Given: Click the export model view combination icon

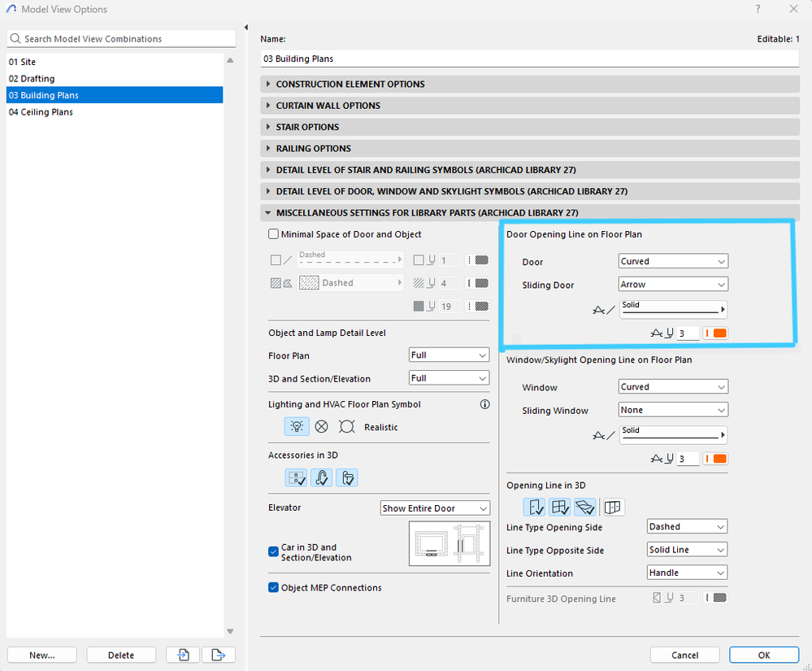Looking at the screenshot, I should [x=218, y=655].
